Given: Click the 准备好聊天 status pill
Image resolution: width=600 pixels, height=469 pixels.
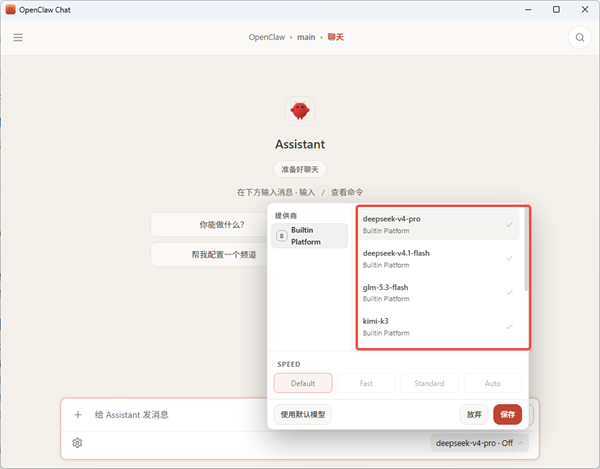Looking at the screenshot, I should (x=300, y=169).
